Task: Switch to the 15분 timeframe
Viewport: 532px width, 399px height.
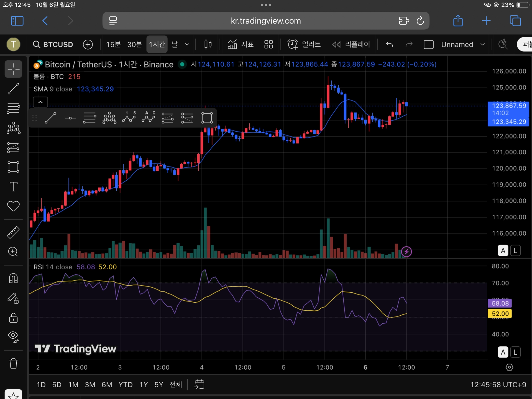Action: (113, 44)
